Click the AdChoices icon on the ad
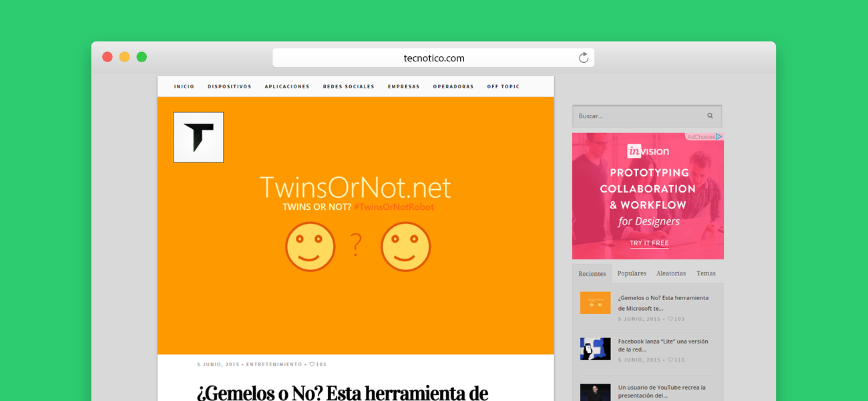The height and width of the screenshot is (401, 868). click(719, 137)
